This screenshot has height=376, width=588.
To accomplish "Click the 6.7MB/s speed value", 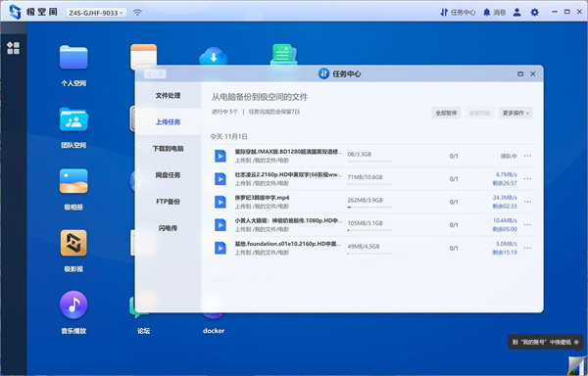I will click(x=507, y=174).
